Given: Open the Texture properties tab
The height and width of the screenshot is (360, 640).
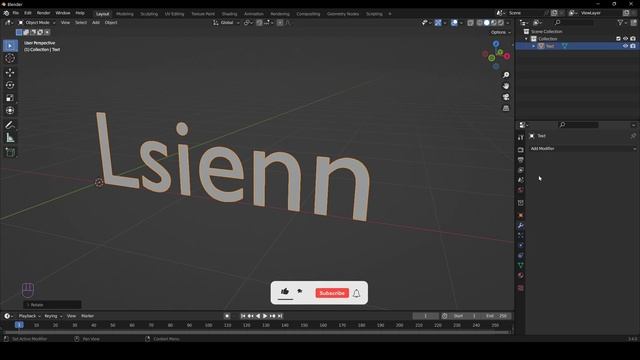Looking at the screenshot, I should pyautogui.click(x=520, y=288).
